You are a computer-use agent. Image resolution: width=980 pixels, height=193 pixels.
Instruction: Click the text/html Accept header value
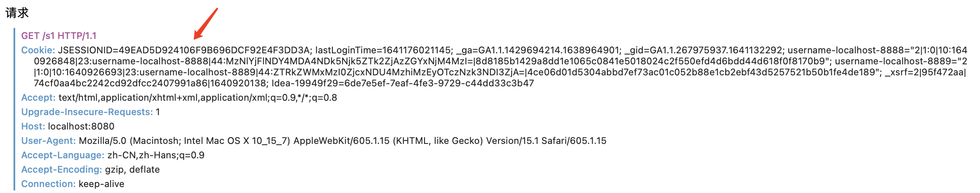click(x=197, y=98)
